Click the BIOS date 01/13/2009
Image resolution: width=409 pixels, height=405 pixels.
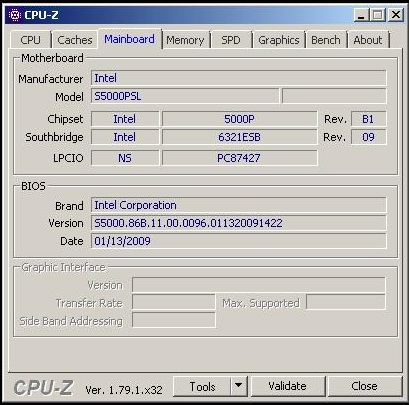tap(238, 241)
